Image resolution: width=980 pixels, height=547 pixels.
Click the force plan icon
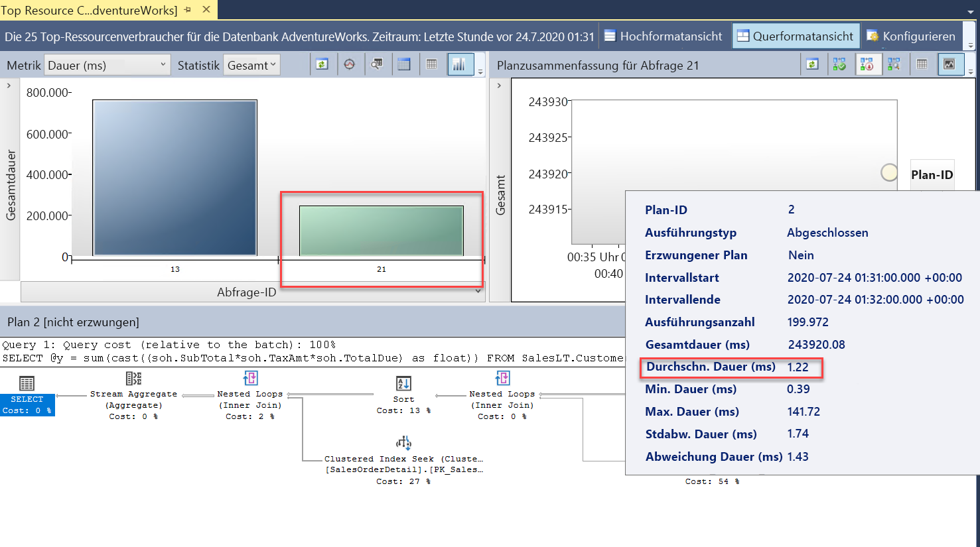click(x=839, y=64)
